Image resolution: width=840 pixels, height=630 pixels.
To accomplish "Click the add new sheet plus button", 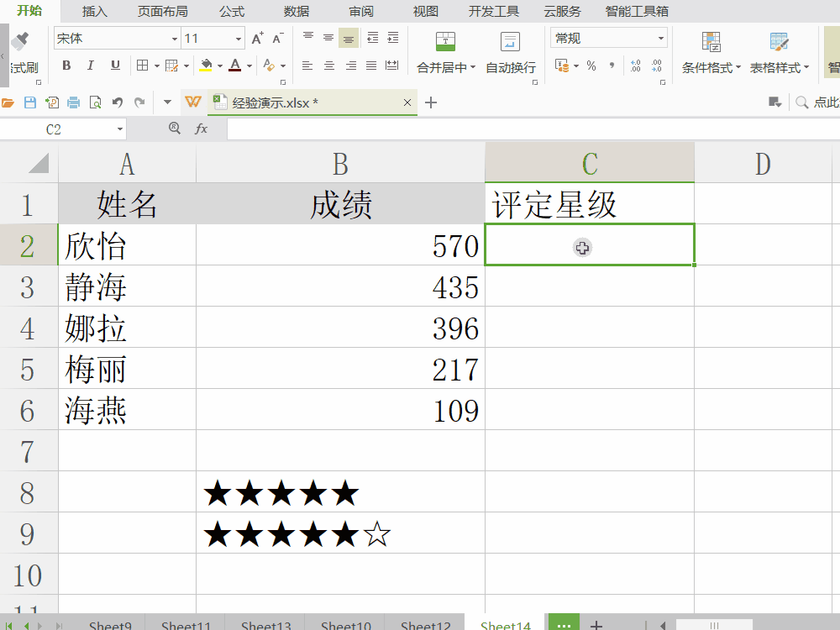I will (596, 625).
